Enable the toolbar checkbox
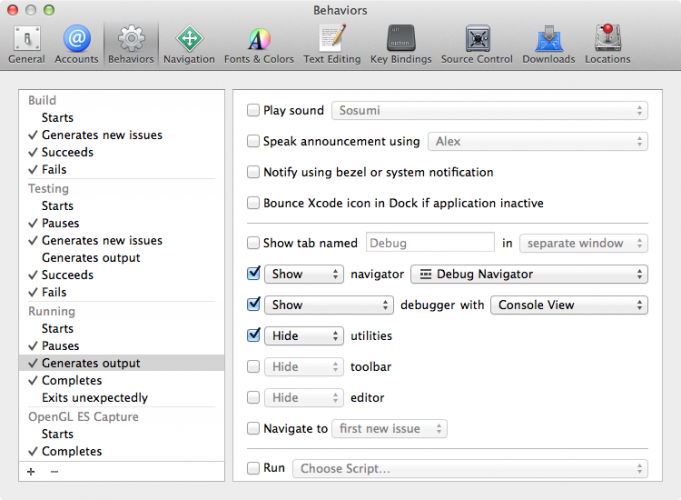Viewport: 681px width, 500px height. (x=253, y=366)
